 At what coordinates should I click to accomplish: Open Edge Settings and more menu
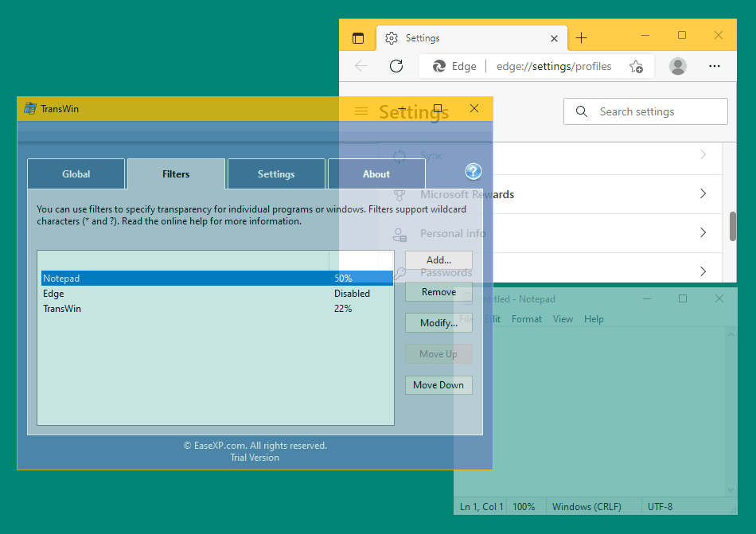pos(714,66)
